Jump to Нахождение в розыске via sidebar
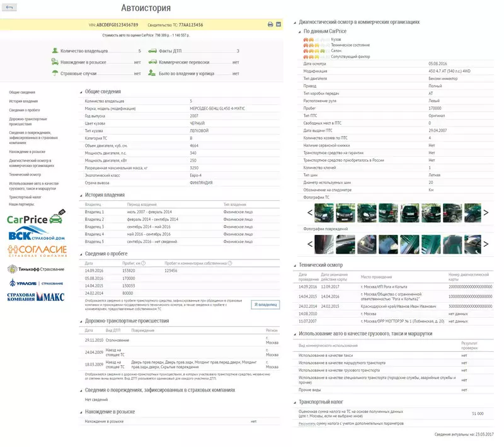The width and height of the screenshot is (504, 447). point(27,152)
